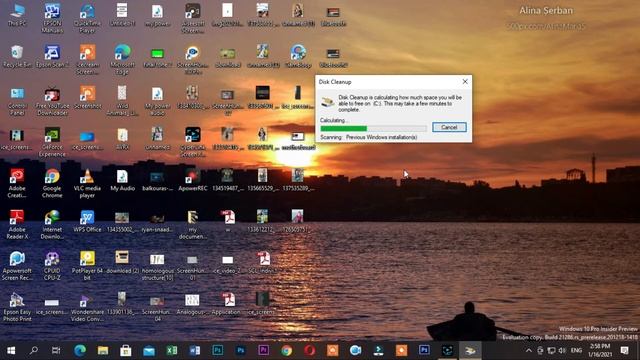
Task: Select the Control Panel desktop icon
Action: point(17,101)
